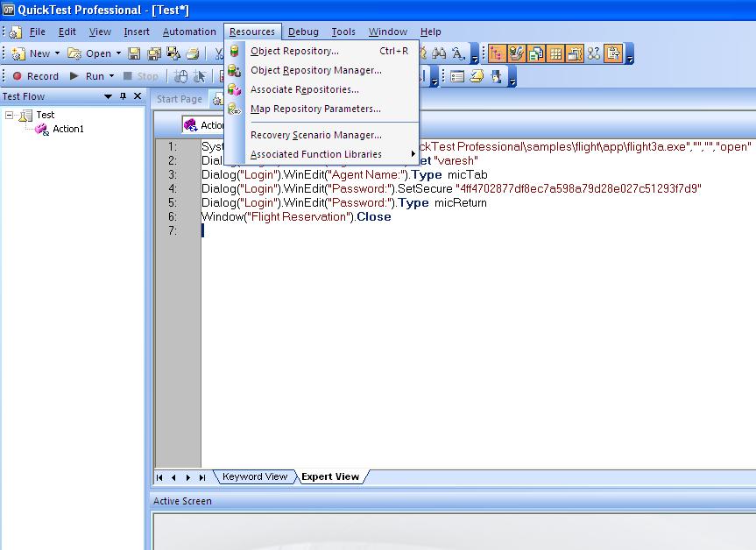Toggle the Available Keywords pane icon

point(516,53)
